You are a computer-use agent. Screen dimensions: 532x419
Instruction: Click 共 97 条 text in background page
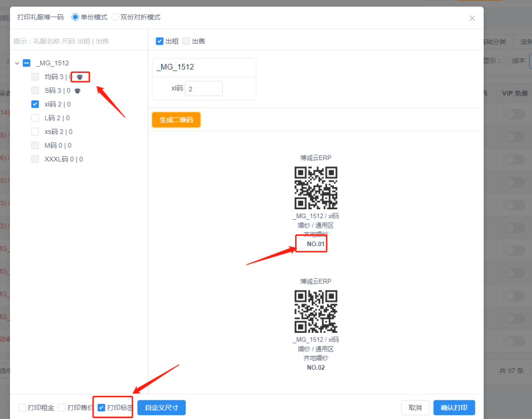coord(511,371)
